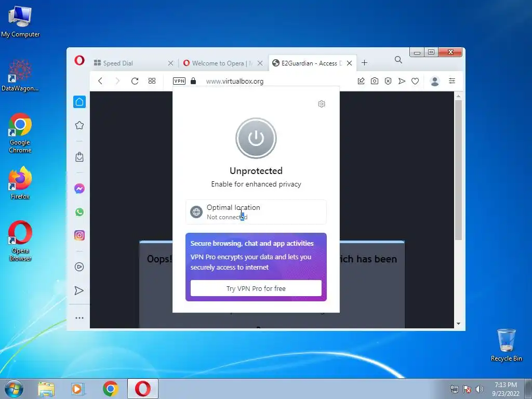
Task: Open Chrome from the taskbar
Action: pos(111,389)
